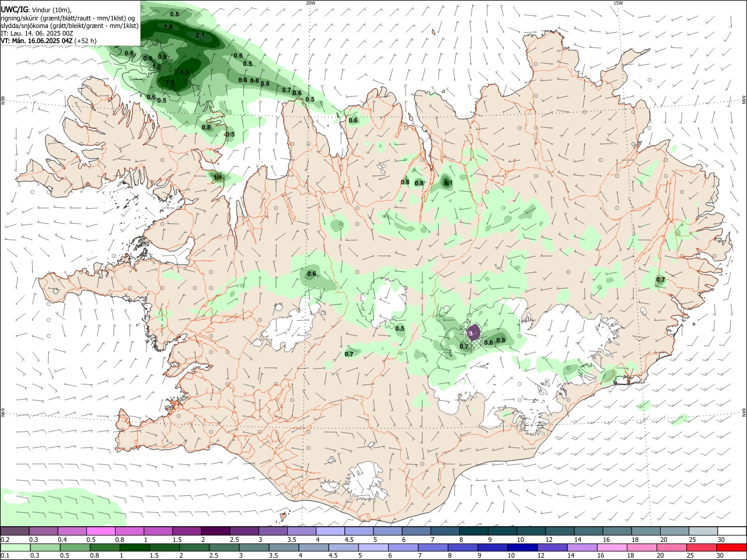Click the '1.3' precipitation value on map

[x=184, y=72]
